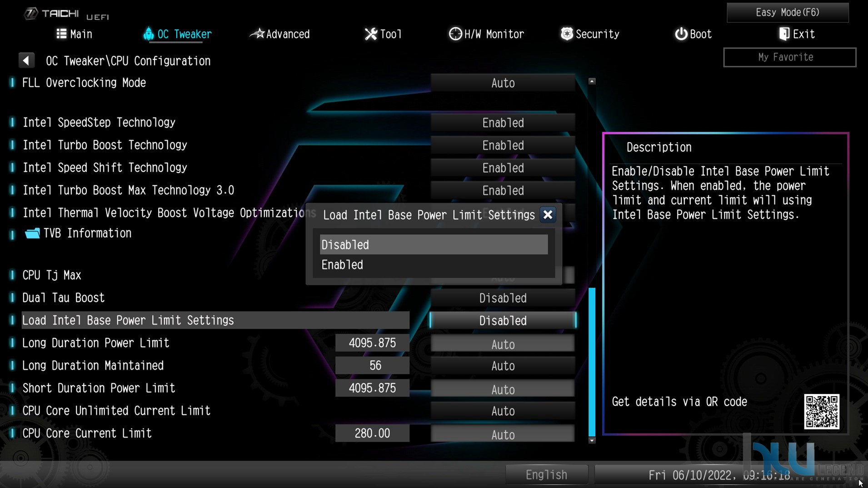The image size is (868, 488).
Task: Switch to the Boot tab
Action: [x=693, y=34]
